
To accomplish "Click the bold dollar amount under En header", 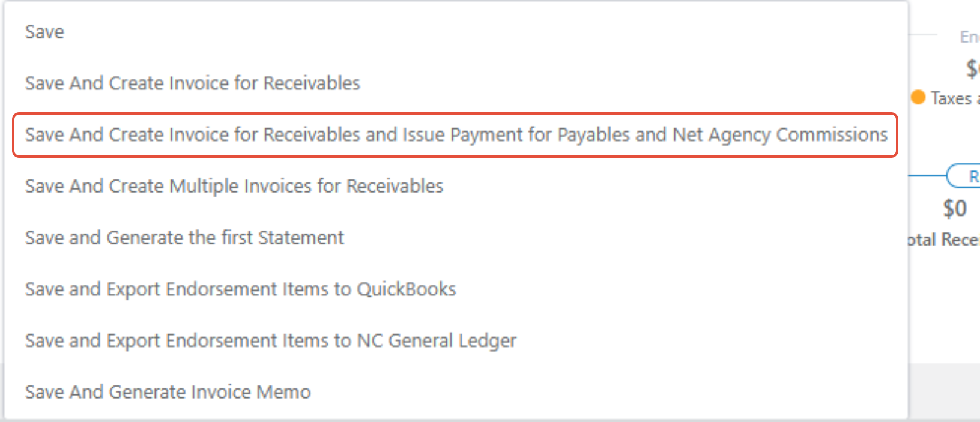I will point(973,68).
